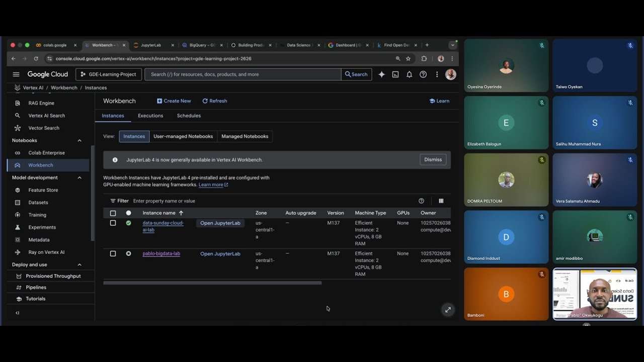The width and height of the screenshot is (644, 362).
Task: Open the browser extensions puzzle icon
Action: click(424, 59)
